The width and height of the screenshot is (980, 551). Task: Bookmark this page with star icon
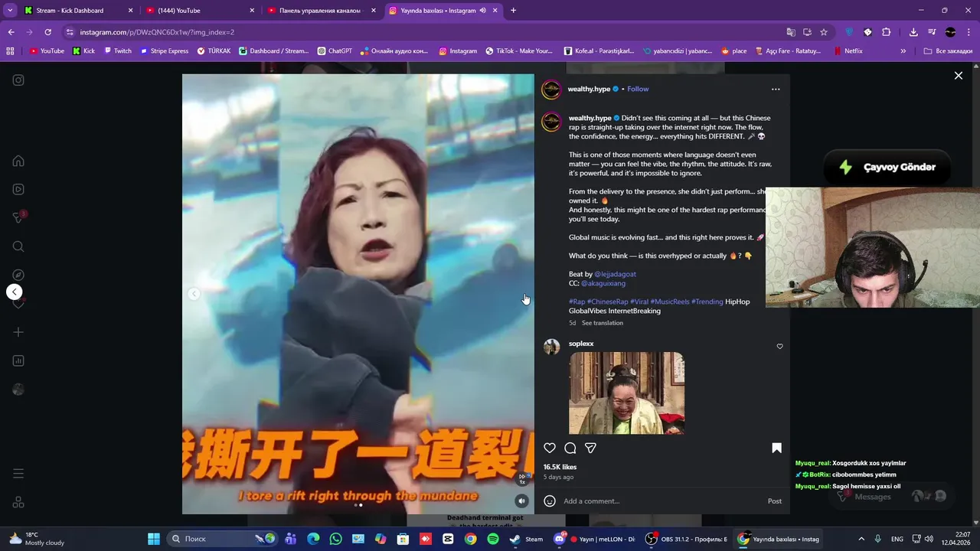coord(824,32)
